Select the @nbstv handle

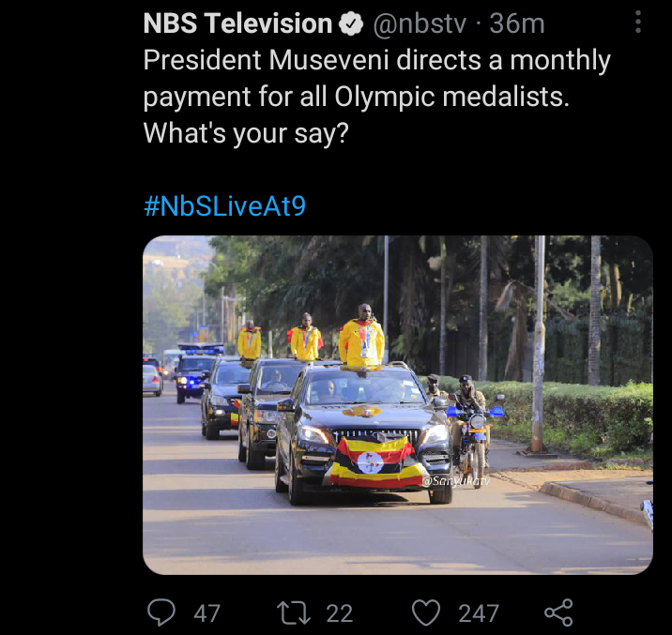point(420,23)
